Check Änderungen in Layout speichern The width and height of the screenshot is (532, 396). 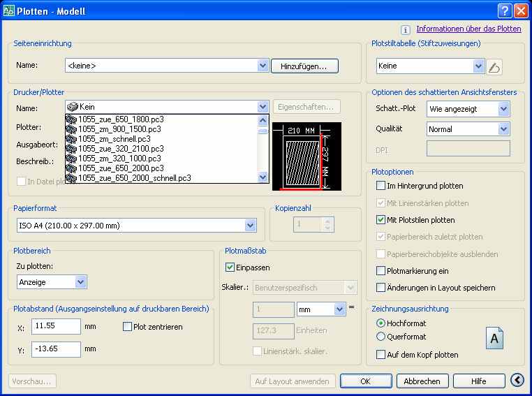(380, 288)
